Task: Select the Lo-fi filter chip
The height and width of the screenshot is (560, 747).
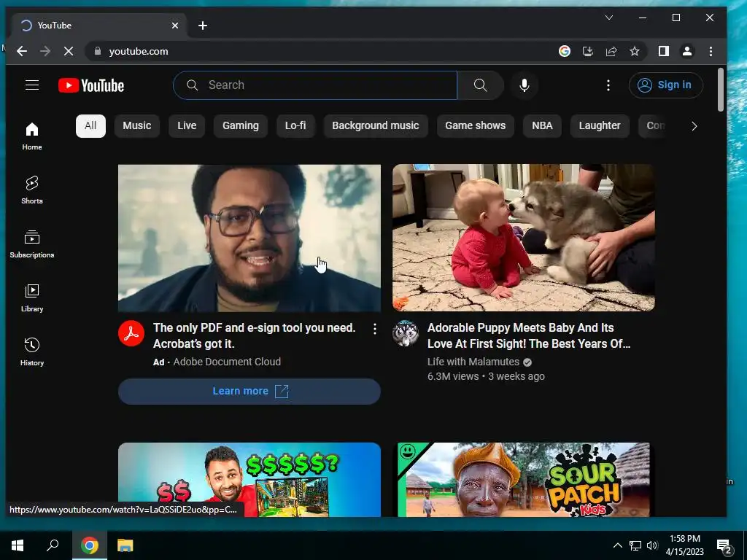Action: (x=295, y=126)
